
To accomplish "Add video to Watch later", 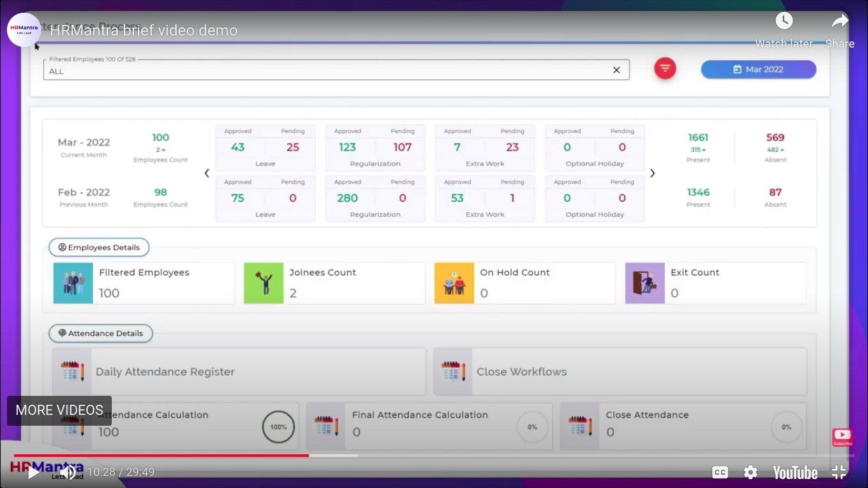I will (x=783, y=30).
